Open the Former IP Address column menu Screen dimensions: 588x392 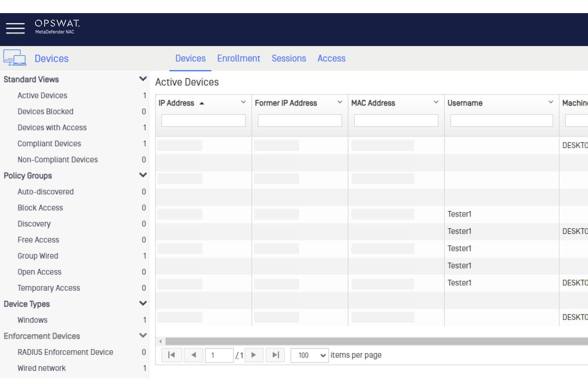coord(340,102)
